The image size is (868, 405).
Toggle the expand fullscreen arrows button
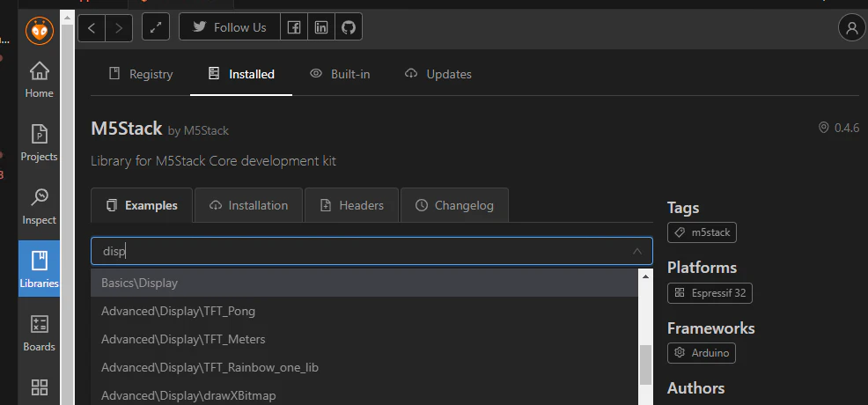(156, 27)
